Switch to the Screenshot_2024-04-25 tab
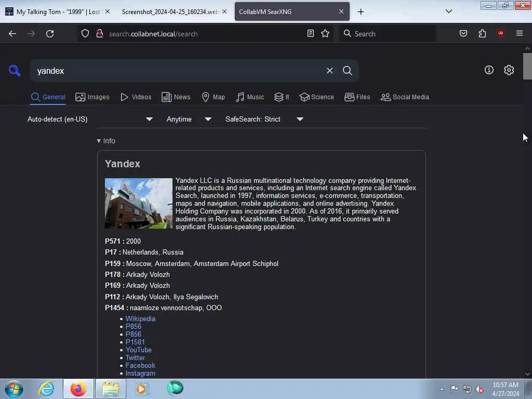532x399 pixels. click(x=170, y=12)
